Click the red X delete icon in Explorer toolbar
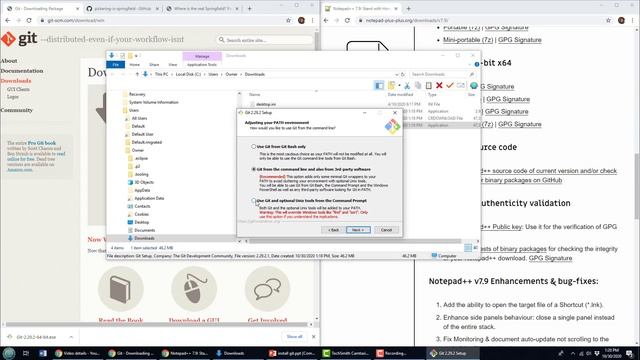 (x=439, y=85)
